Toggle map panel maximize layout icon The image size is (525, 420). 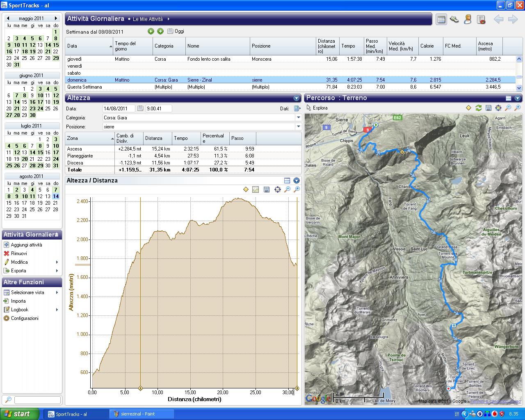coord(509,98)
